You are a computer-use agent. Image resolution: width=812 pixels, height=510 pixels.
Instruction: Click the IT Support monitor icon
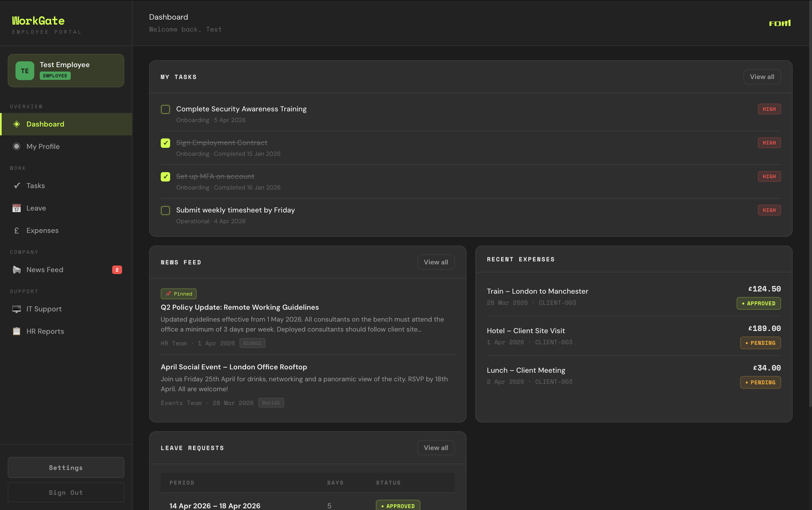[x=17, y=309]
